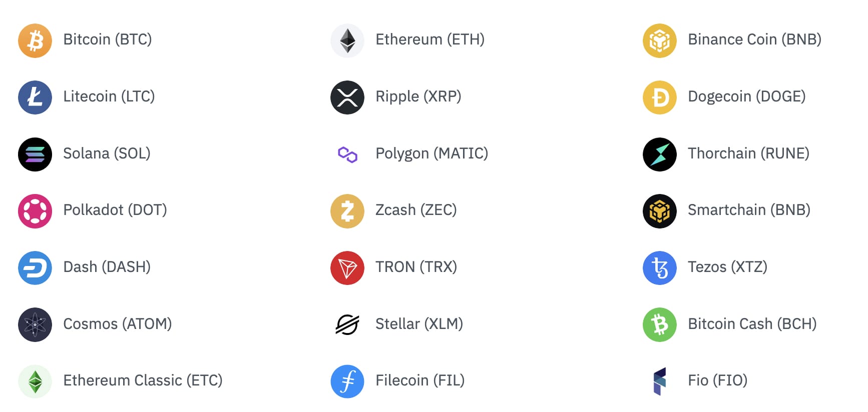Image resolution: width=868 pixels, height=412 pixels.
Task: Click the Stellar logo icon
Action: [347, 324]
